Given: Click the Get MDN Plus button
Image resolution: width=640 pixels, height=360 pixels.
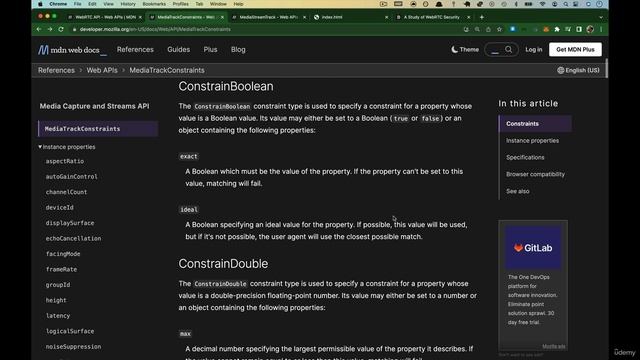Looking at the screenshot, I should (575, 49).
